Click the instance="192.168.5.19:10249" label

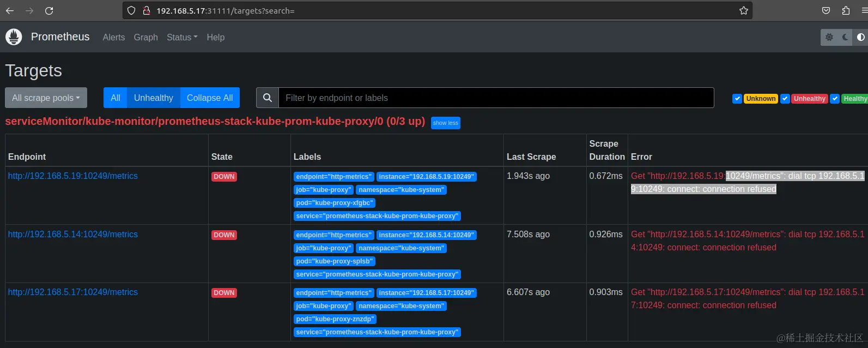coord(427,177)
